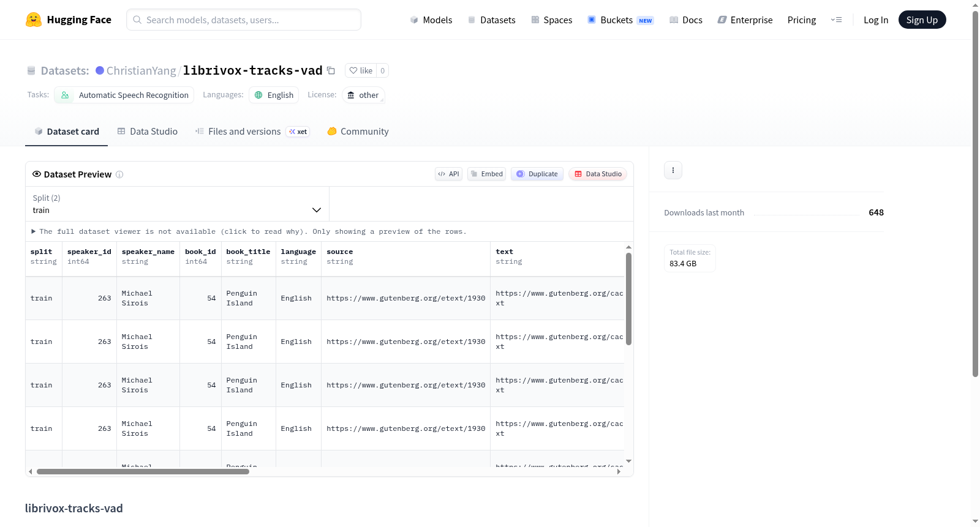Click the table's scroll down arrow

628,462
